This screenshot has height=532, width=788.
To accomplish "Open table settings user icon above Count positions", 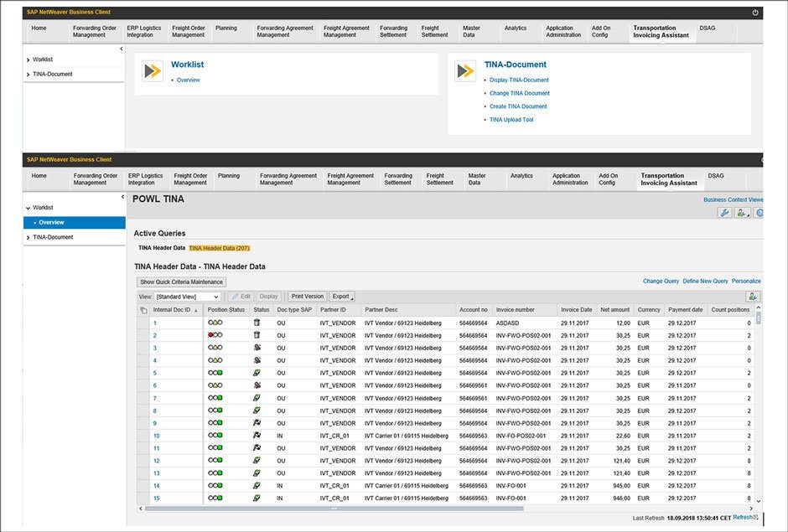I will tap(752, 297).
